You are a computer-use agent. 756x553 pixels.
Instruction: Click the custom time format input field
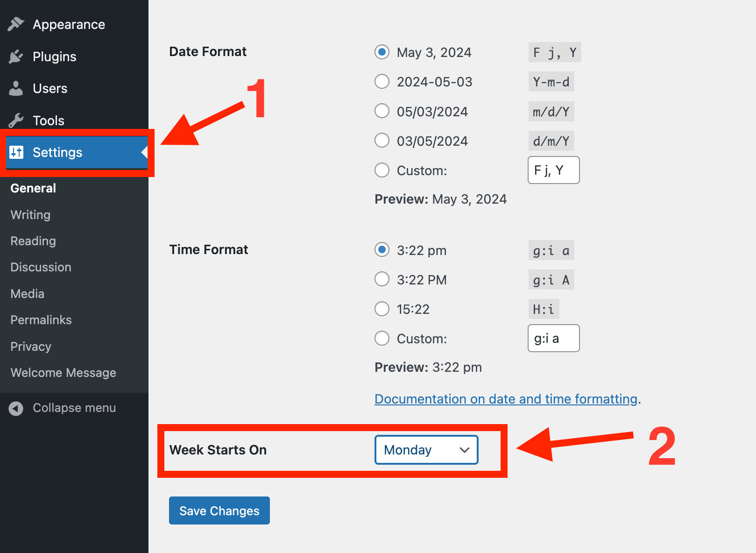(x=553, y=338)
